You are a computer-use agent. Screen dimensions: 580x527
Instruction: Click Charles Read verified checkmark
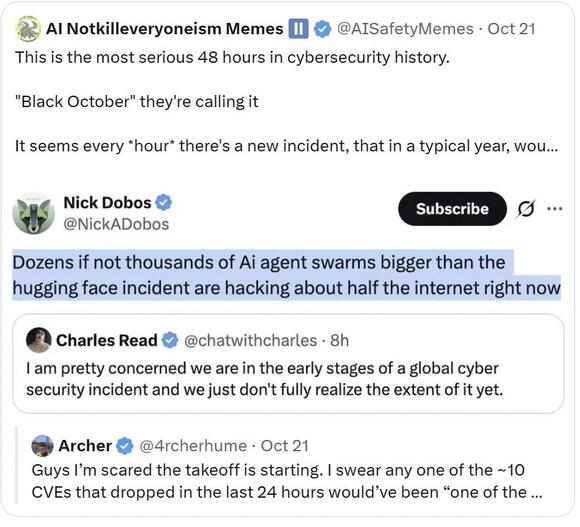point(169,340)
